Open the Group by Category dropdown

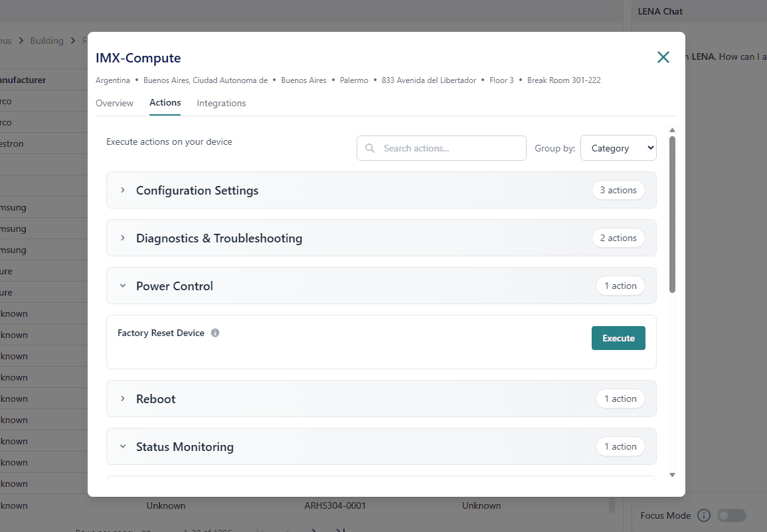618,148
